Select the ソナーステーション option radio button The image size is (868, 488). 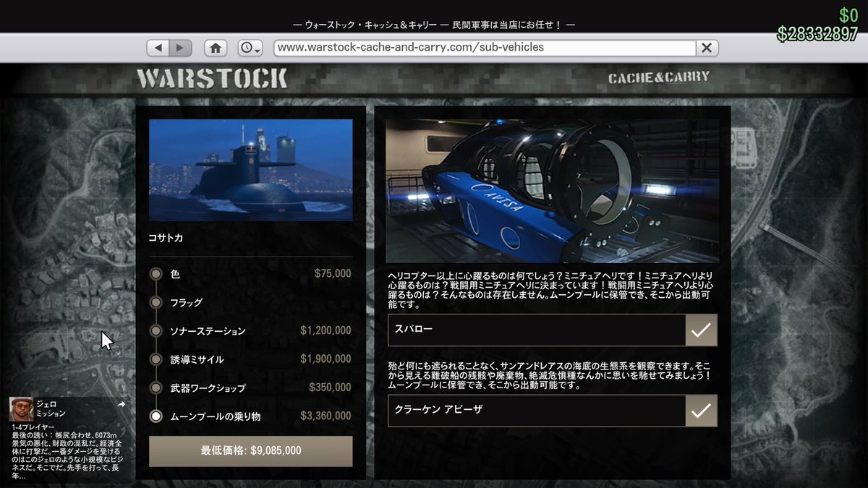(x=156, y=330)
